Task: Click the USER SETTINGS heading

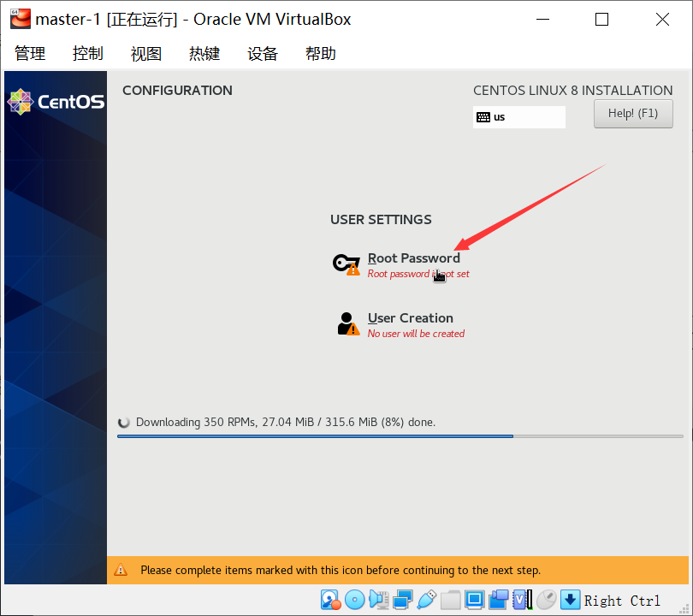Action: [381, 220]
